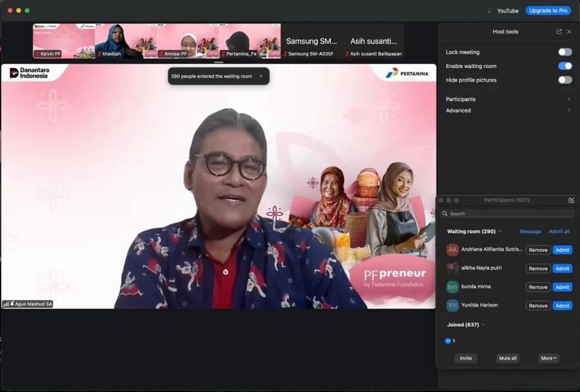This screenshot has width=580, height=392.
Task: Dismiss the waiting room notification
Action: click(261, 76)
